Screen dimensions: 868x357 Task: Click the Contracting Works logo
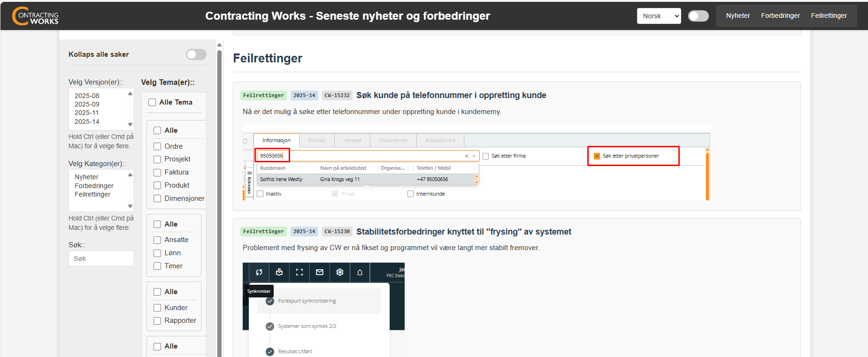pos(36,16)
